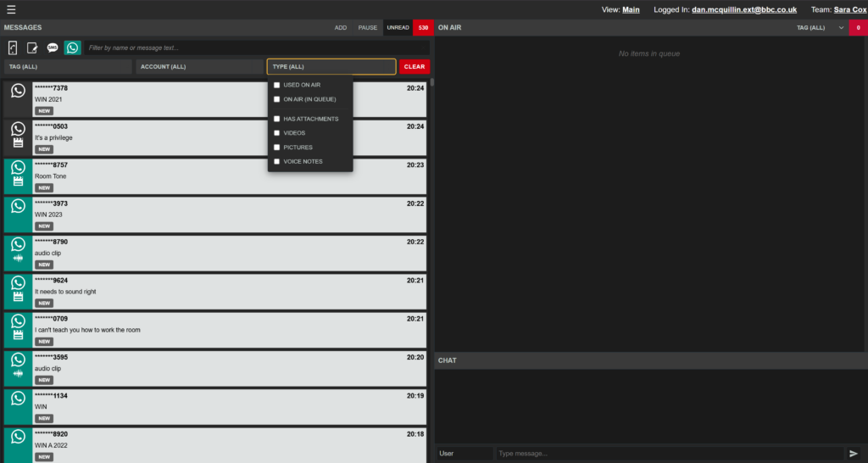The width and height of the screenshot is (868, 463).
Task: Toggle the SMS message source filter
Action: pyautogui.click(x=53, y=48)
